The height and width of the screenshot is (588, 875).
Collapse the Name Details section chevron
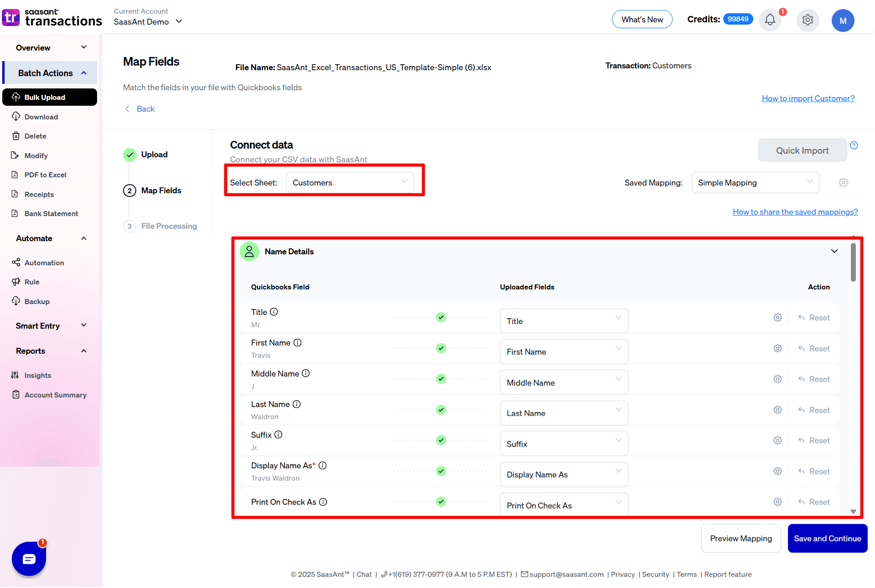tap(834, 251)
